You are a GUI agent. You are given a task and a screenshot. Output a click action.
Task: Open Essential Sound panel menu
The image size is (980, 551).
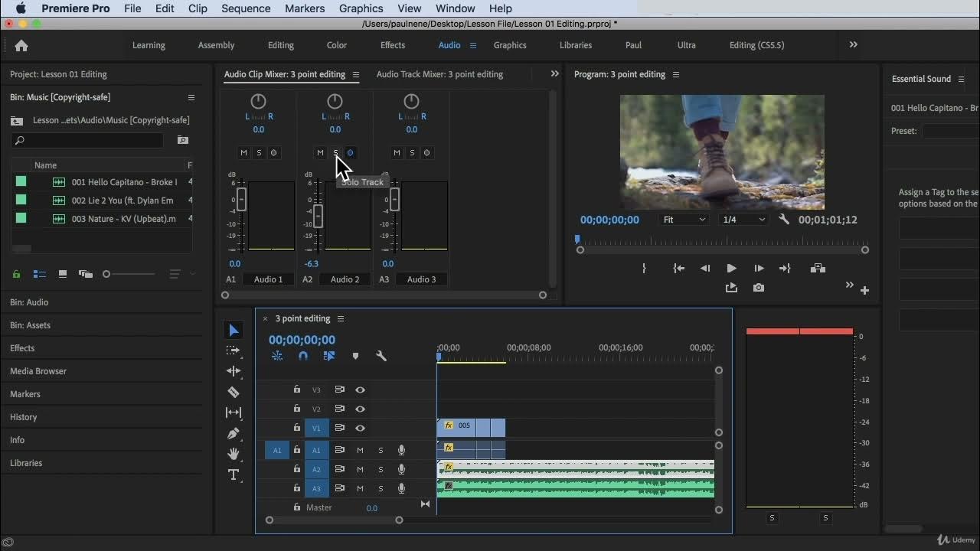coord(961,79)
